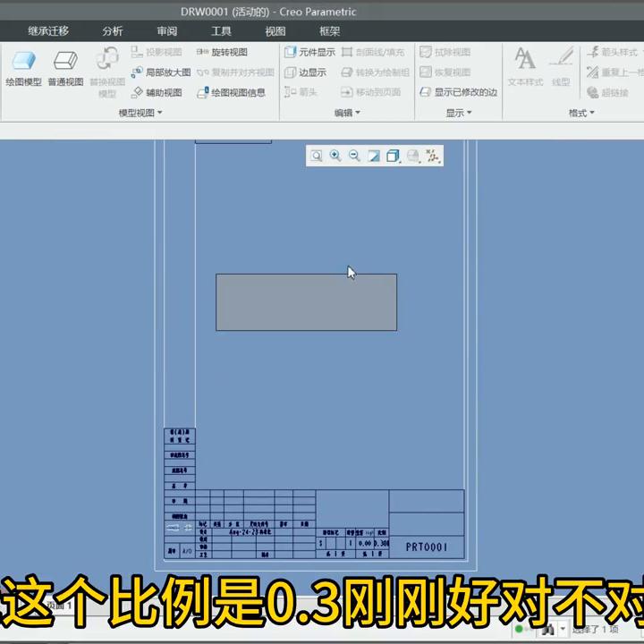Refit drawing with the zoom-to-fit icon
The width and height of the screenshot is (644, 644).
coord(317,156)
